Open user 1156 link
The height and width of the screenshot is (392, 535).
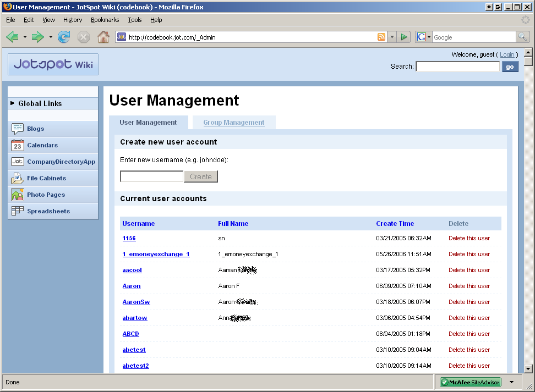tap(129, 238)
